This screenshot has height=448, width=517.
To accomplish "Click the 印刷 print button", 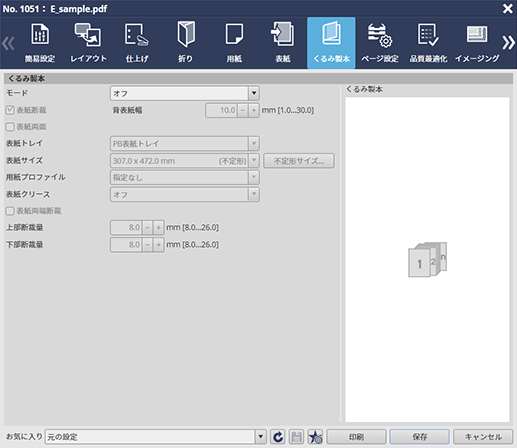I will point(356,437).
